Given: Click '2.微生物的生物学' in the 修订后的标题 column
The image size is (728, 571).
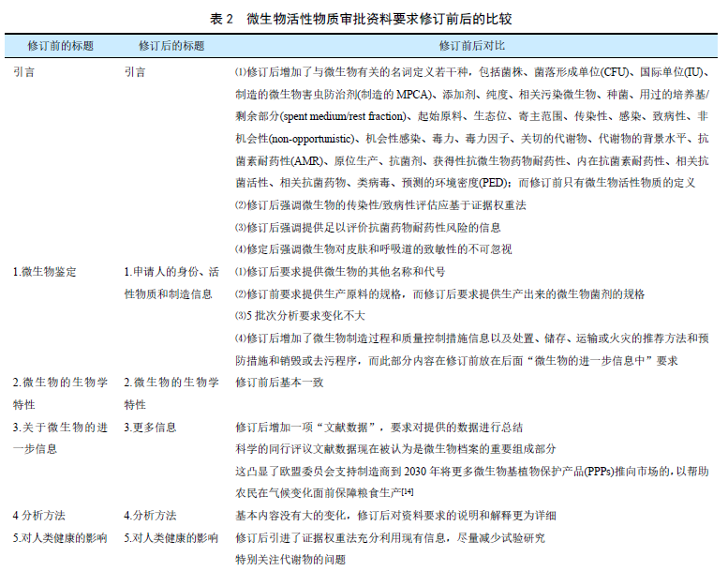Looking at the screenshot, I should click(x=171, y=383).
